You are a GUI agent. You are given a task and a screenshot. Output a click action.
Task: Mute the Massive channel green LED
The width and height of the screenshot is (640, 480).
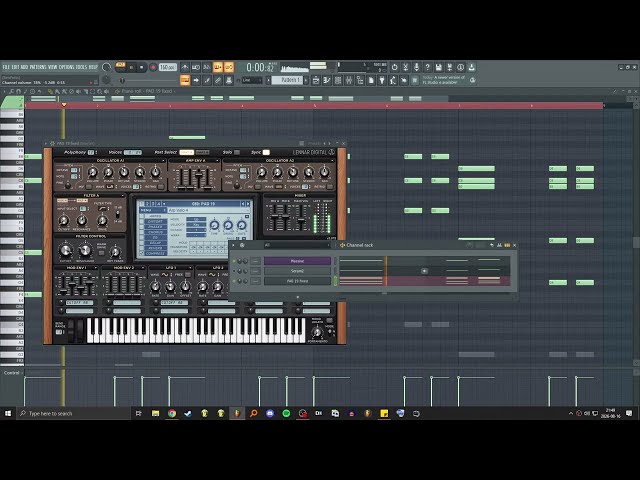coord(234,261)
